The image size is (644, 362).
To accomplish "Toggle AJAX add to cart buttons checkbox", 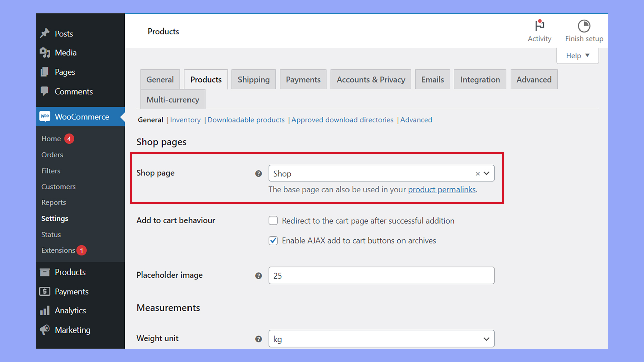I will (x=273, y=240).
